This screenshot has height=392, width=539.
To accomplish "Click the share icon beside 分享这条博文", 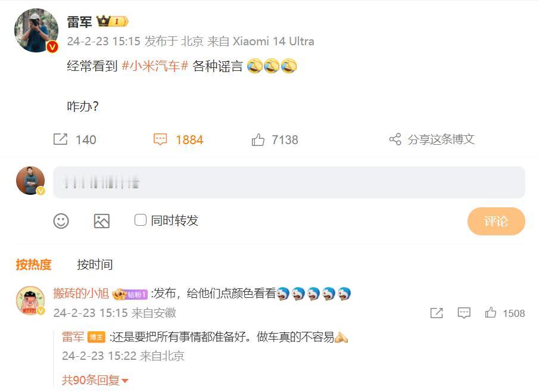I will coord(395,139).
